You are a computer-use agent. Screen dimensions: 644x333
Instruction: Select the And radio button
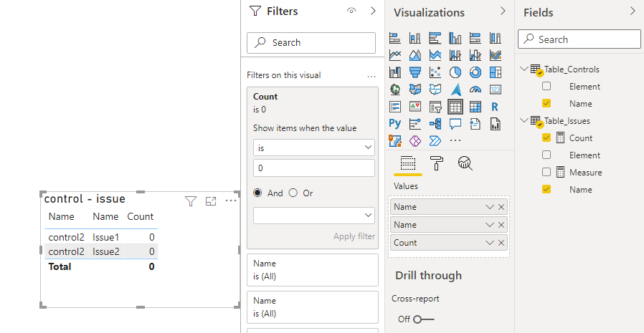[x=257, y=193]
